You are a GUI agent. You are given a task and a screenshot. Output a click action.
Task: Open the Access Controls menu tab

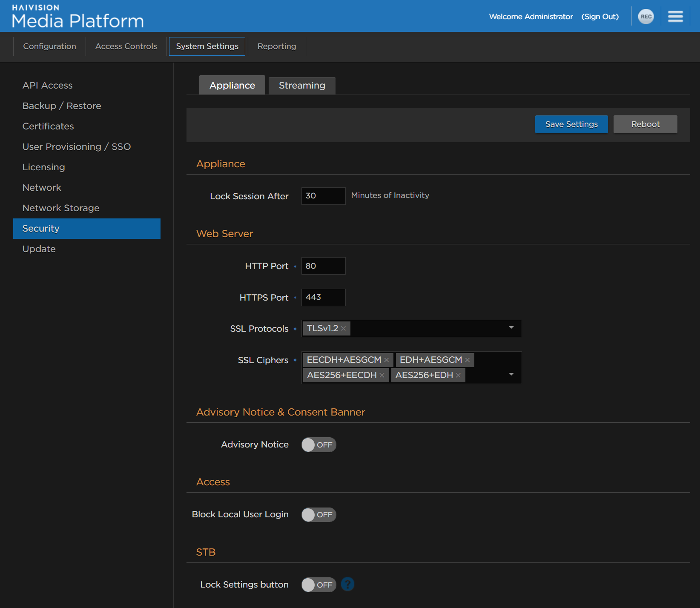126,46
